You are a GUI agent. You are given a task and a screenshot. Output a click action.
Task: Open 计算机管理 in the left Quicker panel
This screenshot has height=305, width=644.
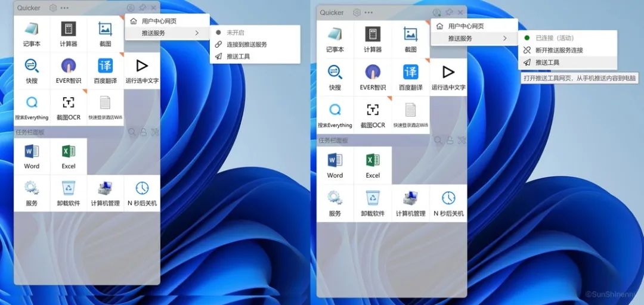(105, 194)
